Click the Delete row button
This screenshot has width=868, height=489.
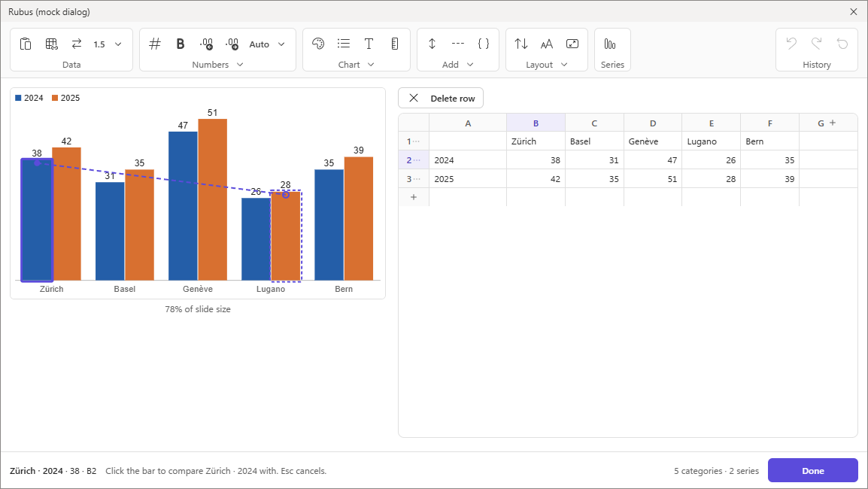coord(441,98)
